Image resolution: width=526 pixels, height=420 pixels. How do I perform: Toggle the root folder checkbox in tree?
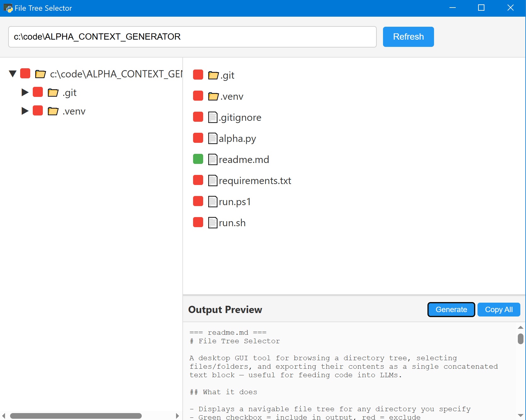25,74
